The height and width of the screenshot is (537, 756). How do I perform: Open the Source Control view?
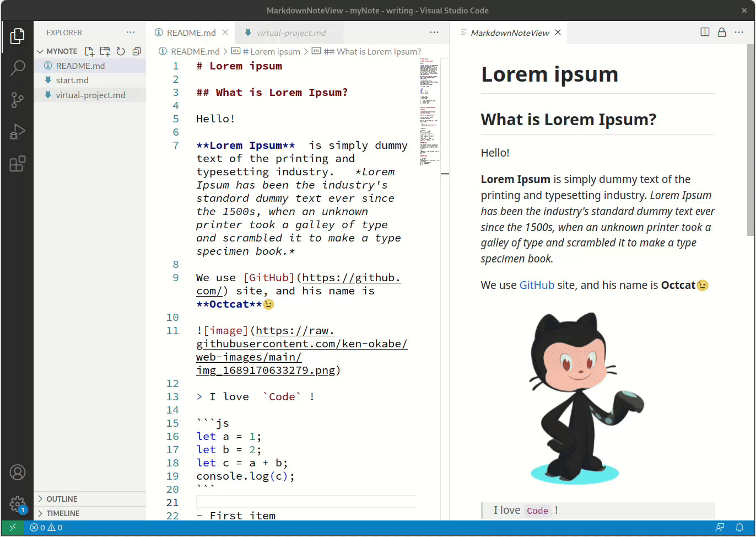coord(17,100)
